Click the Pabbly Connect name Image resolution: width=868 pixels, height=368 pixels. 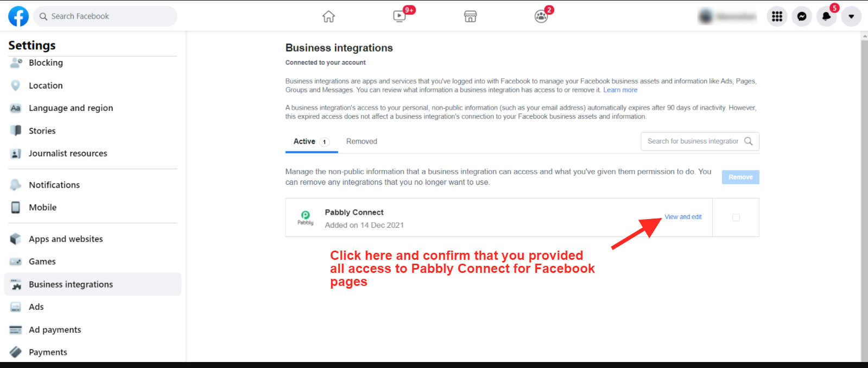tap(354, 213)
